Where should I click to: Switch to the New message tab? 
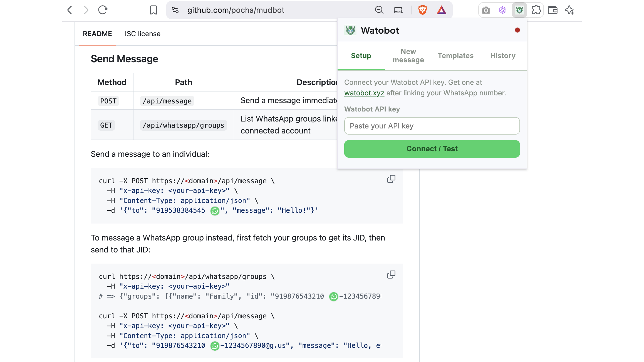point(408,56)
